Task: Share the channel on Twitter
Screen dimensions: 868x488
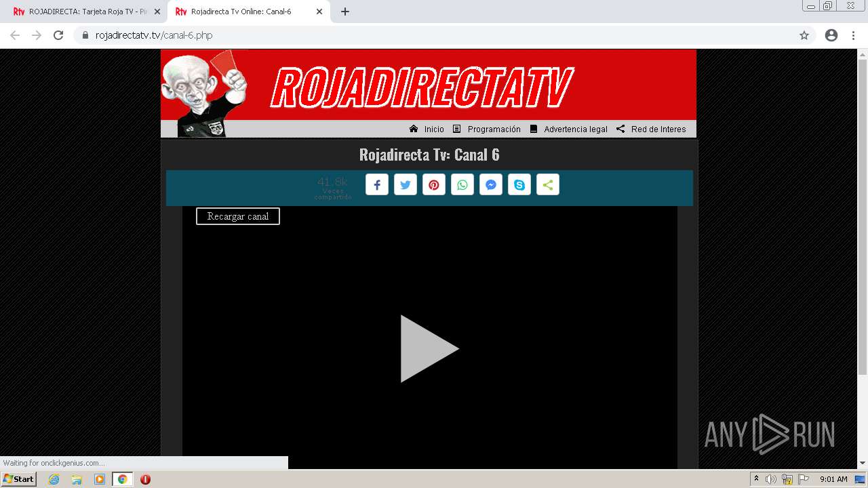Action: 406,185
